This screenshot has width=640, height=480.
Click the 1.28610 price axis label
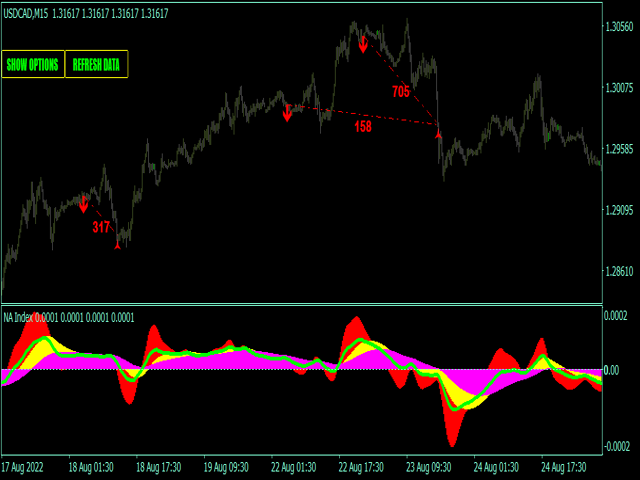point(620,271)
